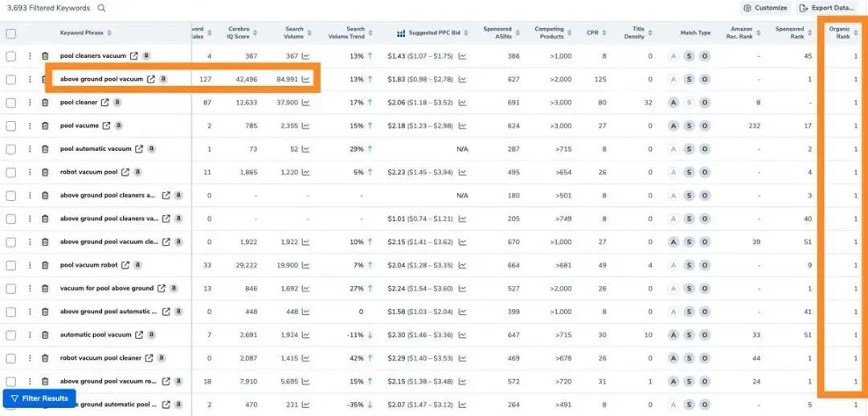Check the box for 'pool cleaners vacuum'
This screenshot has width=868, height=416.
[x=11, y=56]
